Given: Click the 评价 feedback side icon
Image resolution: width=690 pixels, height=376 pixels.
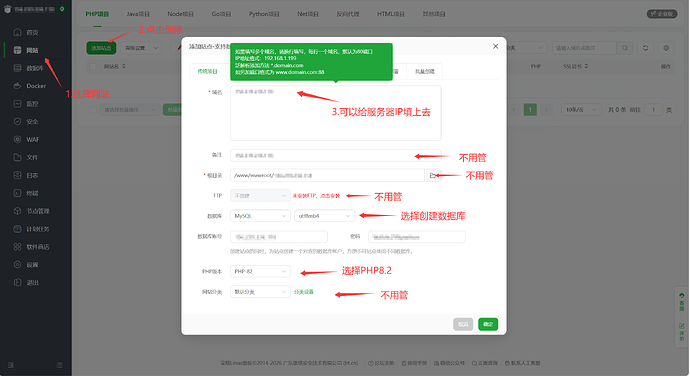Looking at the screenshot, I should click(682, 332).
